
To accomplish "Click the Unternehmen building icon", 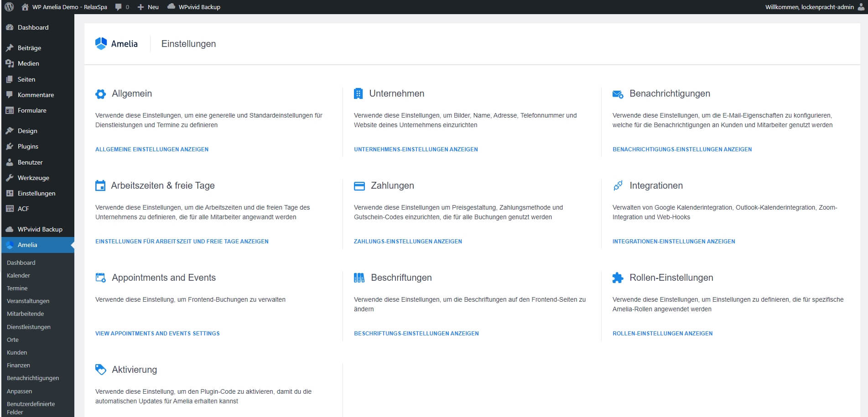I will pos(359,93).
